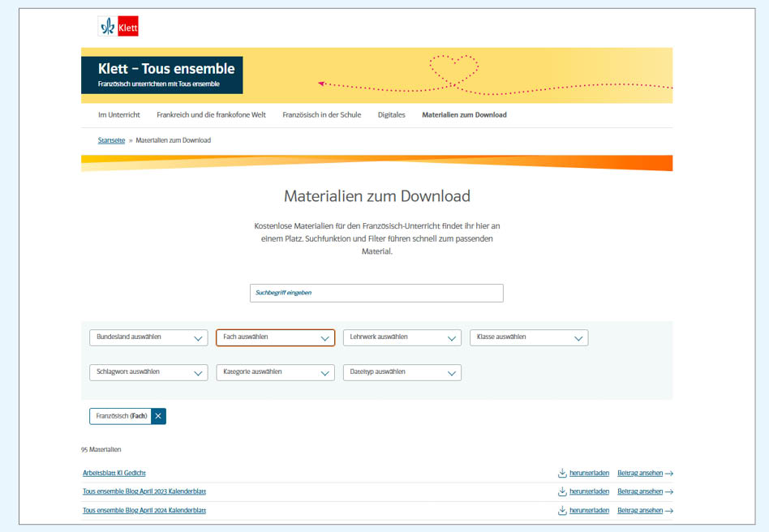This screenshot has height=532, width=769.
Task: Click the Französisch (Fach) filter tag label
Action: [x=121, y=416]
